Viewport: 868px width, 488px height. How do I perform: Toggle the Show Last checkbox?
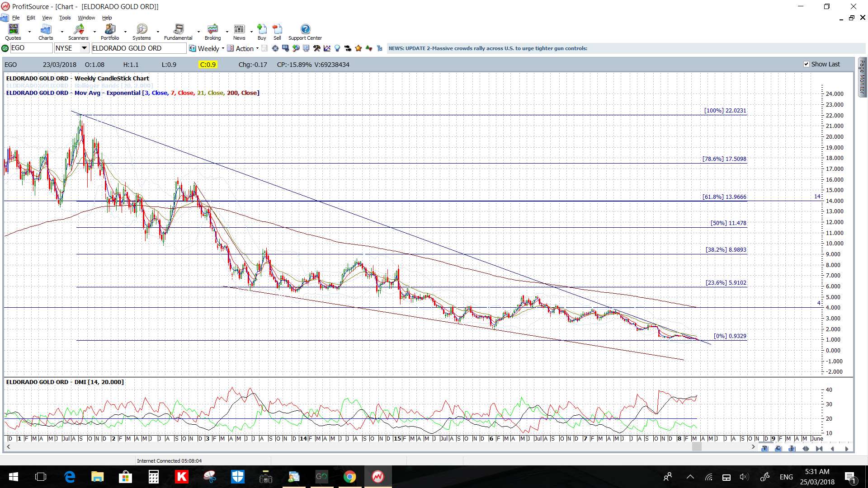(x=806, y=64)
